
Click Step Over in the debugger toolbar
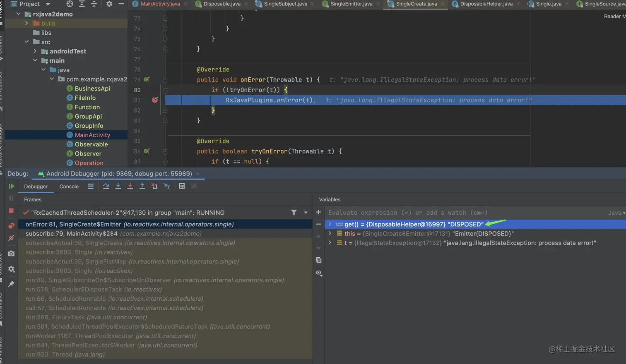pos(106,186)
